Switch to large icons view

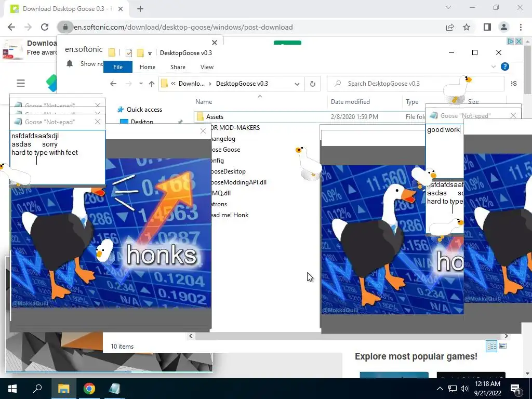(x=503, y=346)
